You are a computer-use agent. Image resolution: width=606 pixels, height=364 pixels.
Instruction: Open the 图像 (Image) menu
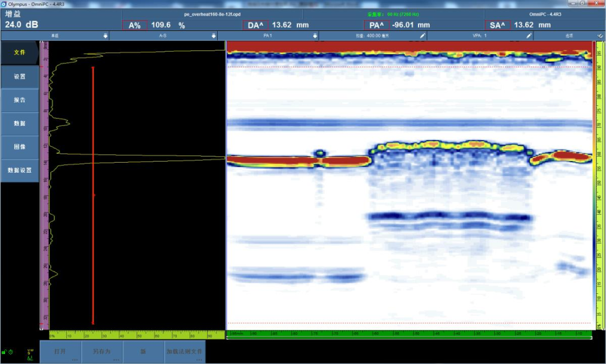[x=19, y=147]
